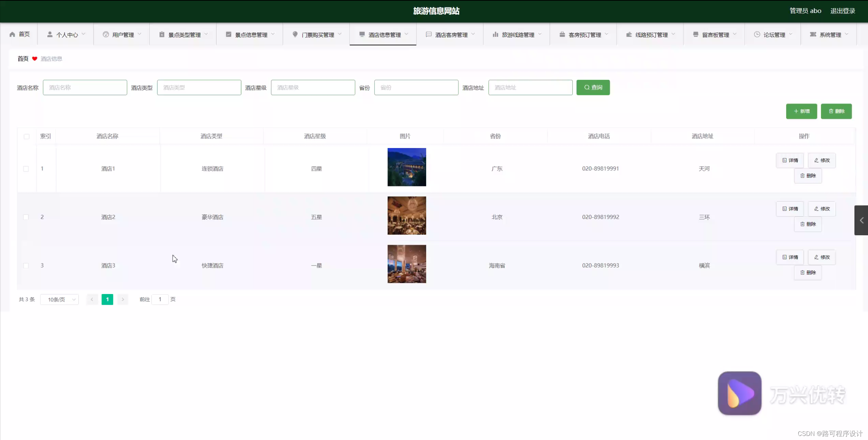Click the 系统管理 settings icon
The width and height of the screenshot is (868, 440).
(x=813, y=34)
